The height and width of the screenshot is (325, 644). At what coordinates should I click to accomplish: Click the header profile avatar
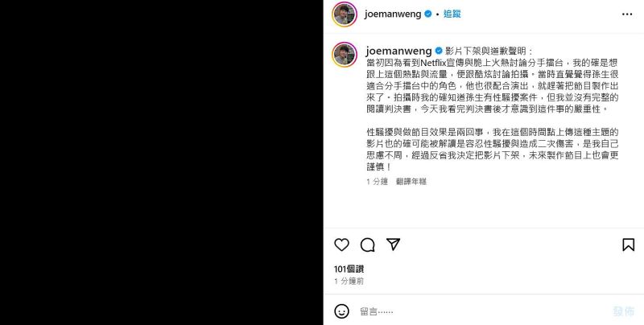click(x=345, y=14)
